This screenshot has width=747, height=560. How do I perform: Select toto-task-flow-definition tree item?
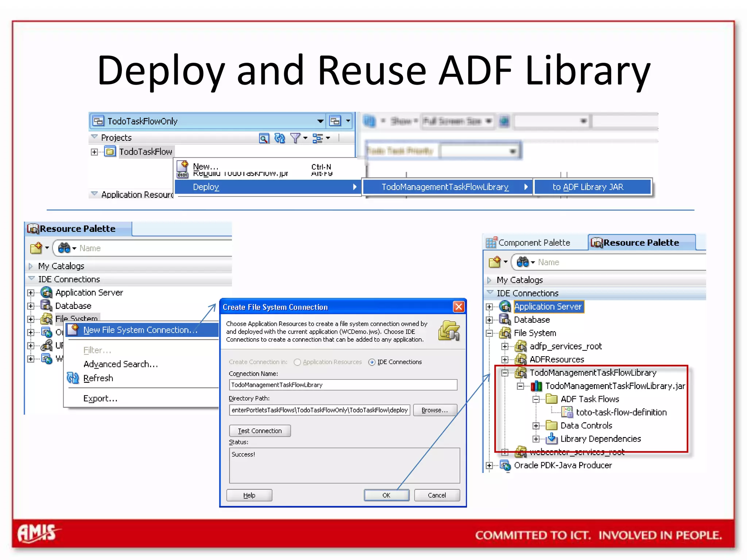(x=621, y=412)
